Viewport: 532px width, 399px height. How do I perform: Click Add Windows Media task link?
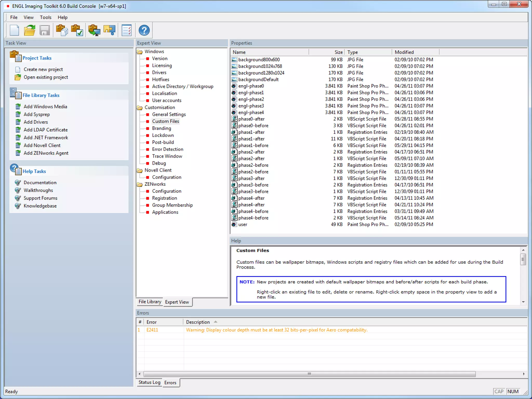45,107
